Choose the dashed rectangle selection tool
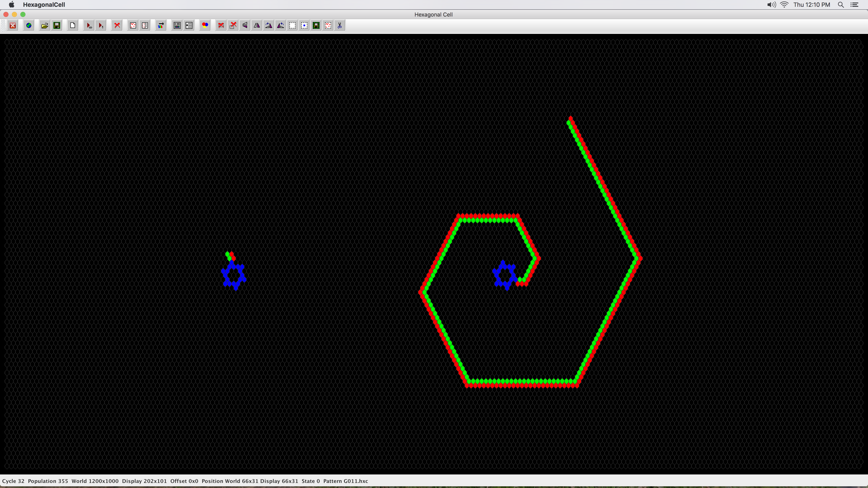 pos(292,26)
